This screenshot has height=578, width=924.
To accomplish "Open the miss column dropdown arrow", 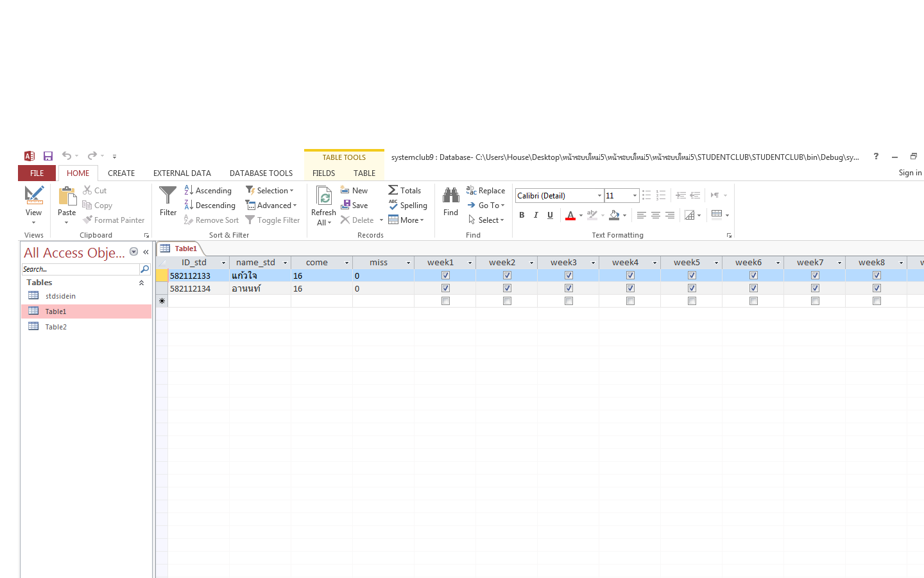I will pos(408,263).
